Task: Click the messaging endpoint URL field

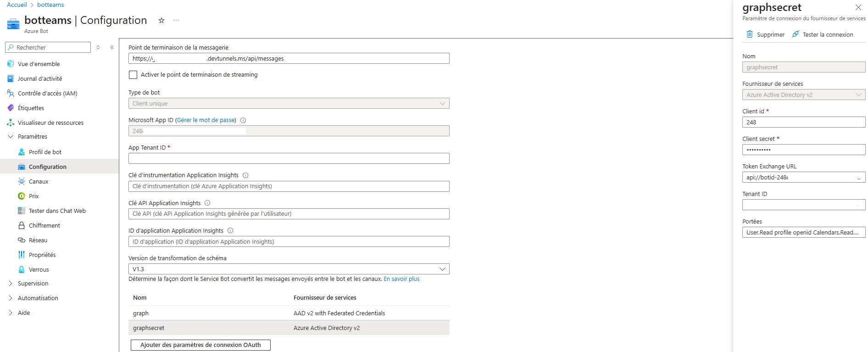Action: [x=289, y=58]
